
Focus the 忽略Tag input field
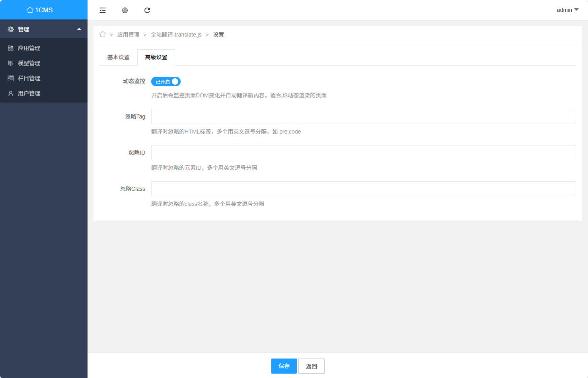point(363,116)
